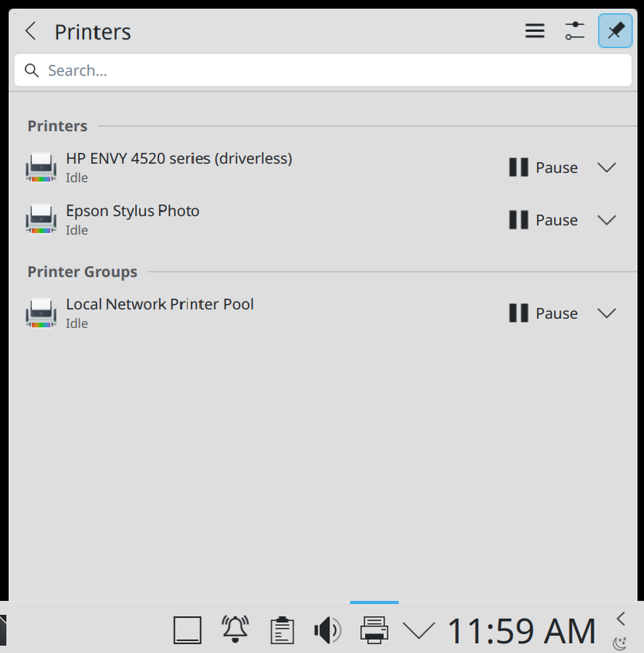Pause the Local Network Printer Pool
Screen dimensions: 644x653
pos(543,313)
